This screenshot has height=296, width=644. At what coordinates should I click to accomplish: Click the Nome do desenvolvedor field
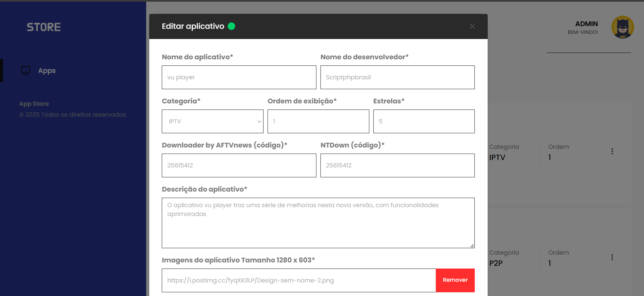point(397,77)
